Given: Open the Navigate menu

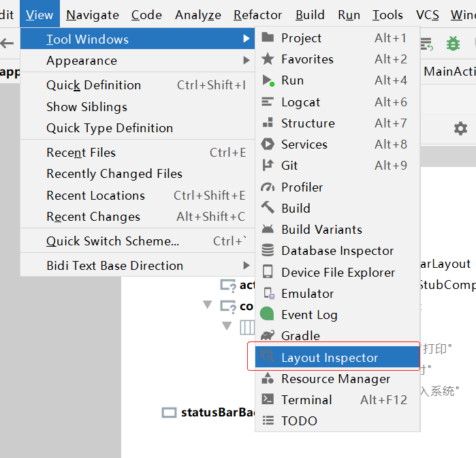Looking at the screenshot, I should (93, 15).
